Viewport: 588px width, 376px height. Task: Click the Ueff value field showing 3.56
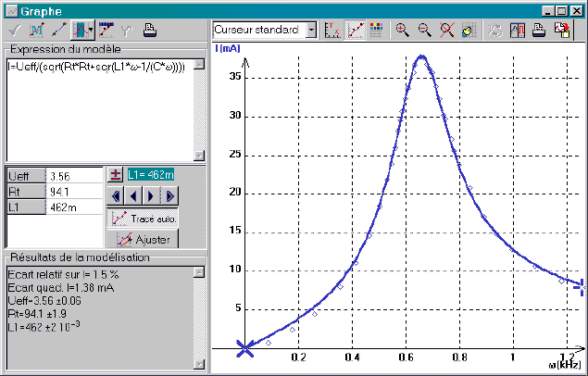point(73,175)
